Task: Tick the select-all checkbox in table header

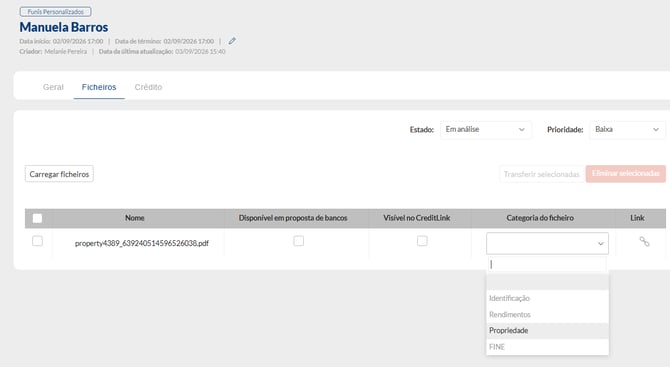Action: point(37,218)
